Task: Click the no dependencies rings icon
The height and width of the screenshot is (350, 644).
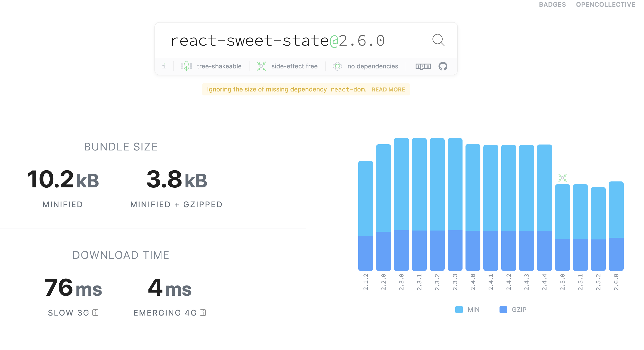Action: (337, 66)
